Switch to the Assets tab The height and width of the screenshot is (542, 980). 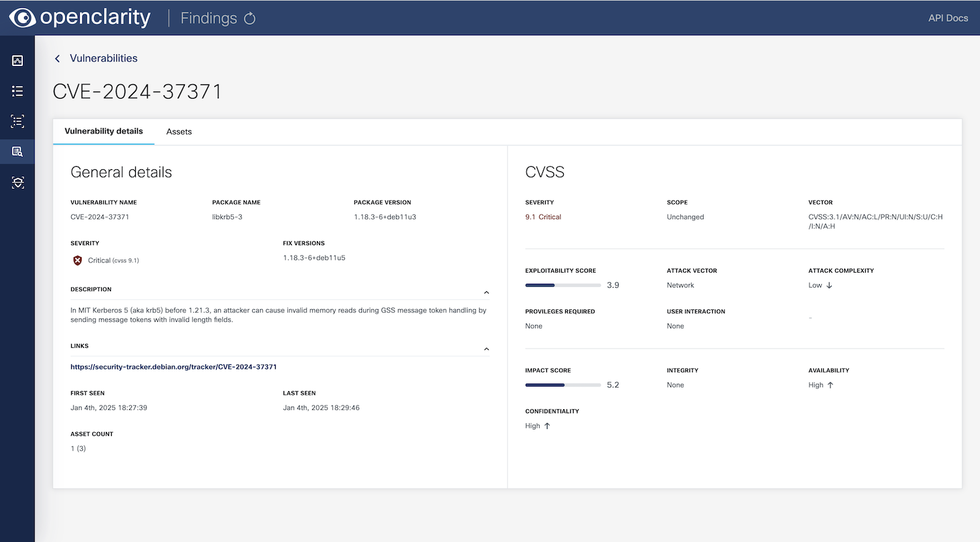pyautogui.click(x=179, y=131)
